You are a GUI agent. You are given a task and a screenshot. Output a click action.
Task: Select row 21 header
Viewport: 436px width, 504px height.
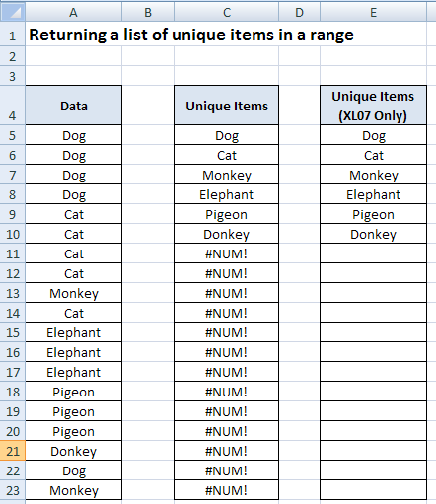(x=13, y=451)
